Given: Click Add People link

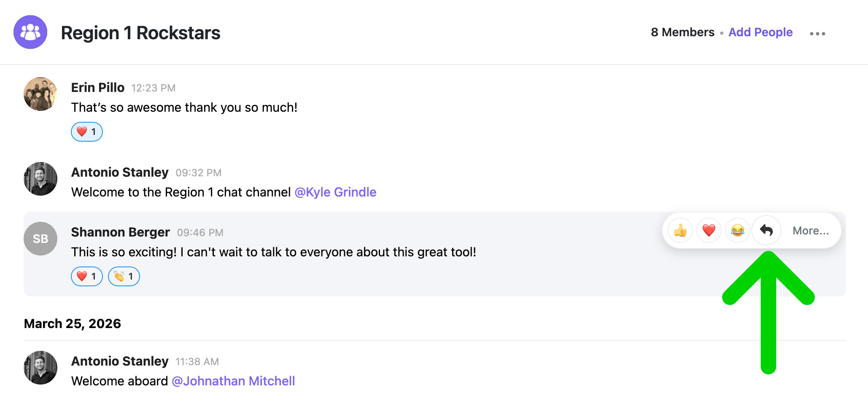Looking at the screenshot, I should point(760,32).
